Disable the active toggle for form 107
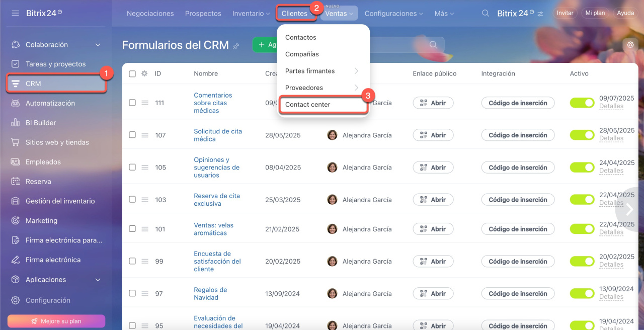Image resolution: width=644 pixels, height=330 pixels. 582,135
